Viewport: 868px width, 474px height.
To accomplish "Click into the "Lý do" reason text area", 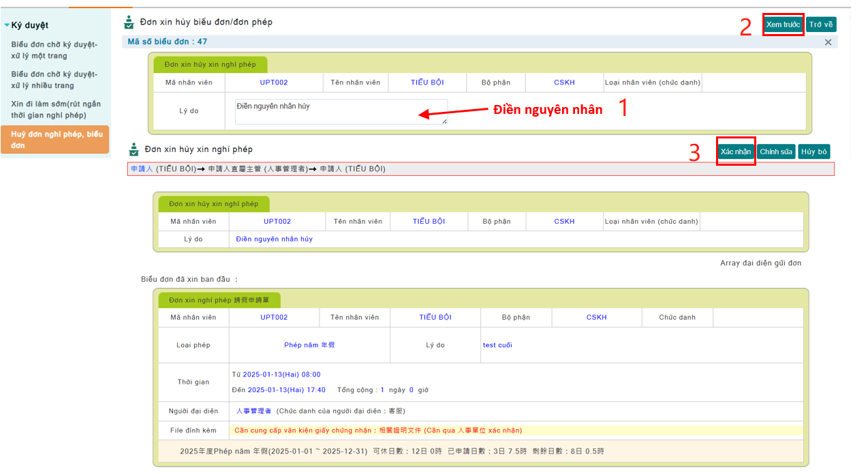I will pyautogui.click(x=341, y=111).
